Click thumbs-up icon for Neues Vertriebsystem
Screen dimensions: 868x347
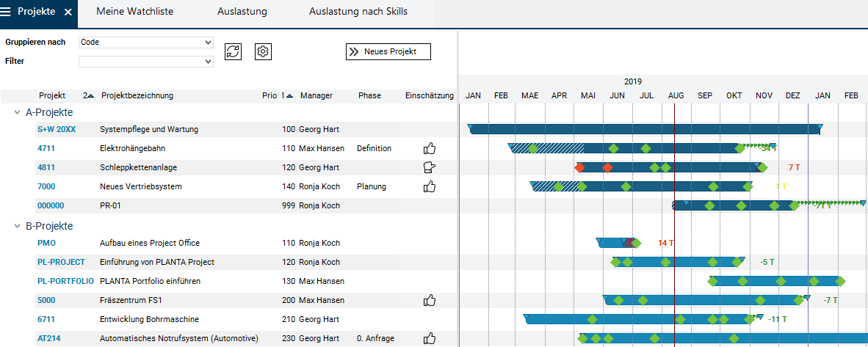(430, 186)
